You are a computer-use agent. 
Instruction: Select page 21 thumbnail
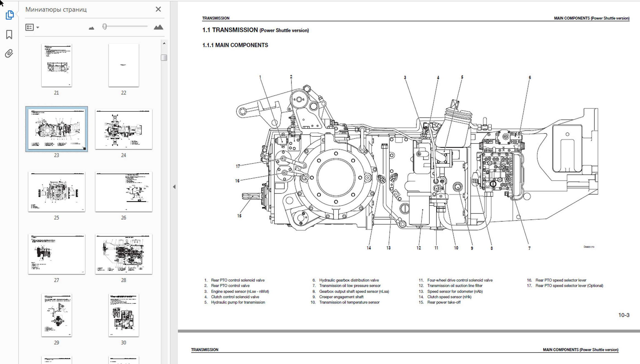pos(57,65)
